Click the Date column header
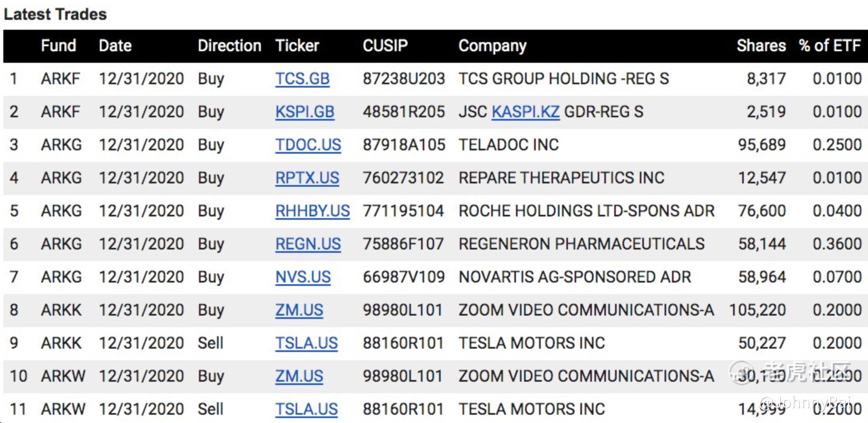Image resolution: width=868 pixels, height=423 pixels. click(115, 45)
